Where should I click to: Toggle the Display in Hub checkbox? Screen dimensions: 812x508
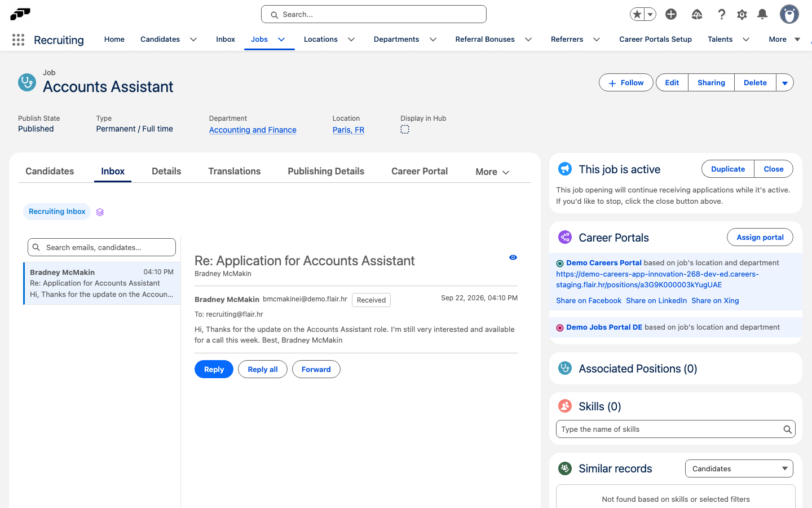405,130
